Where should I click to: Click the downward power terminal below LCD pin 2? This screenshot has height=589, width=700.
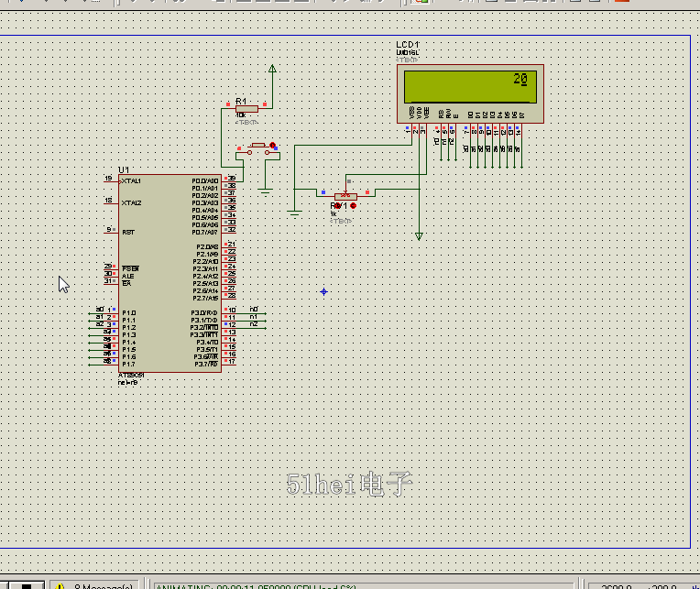419,236
